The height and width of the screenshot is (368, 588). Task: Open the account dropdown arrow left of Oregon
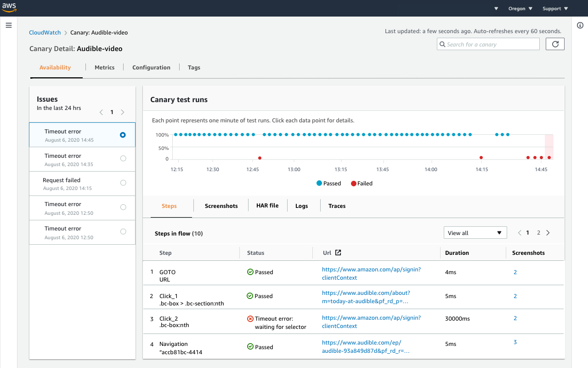tap(496, 9)
